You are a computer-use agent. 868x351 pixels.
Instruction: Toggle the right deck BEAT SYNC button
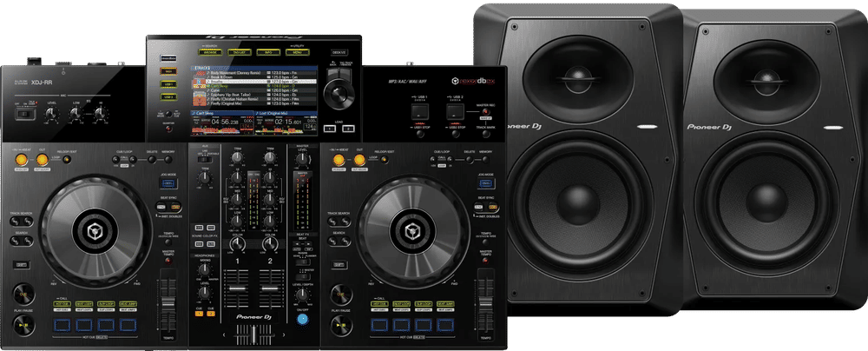pos(479,208)
